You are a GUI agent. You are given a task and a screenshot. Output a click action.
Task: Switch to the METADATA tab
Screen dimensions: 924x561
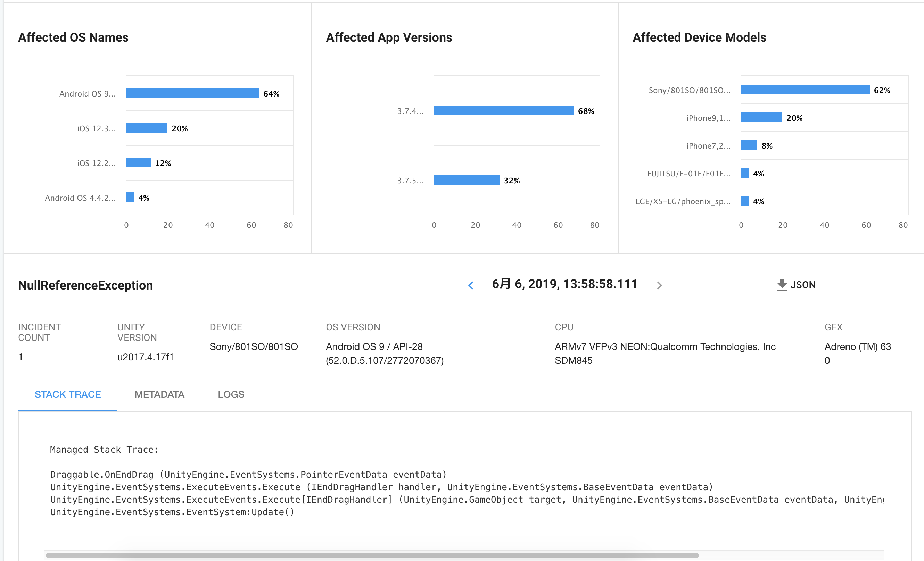click(159, 395)
